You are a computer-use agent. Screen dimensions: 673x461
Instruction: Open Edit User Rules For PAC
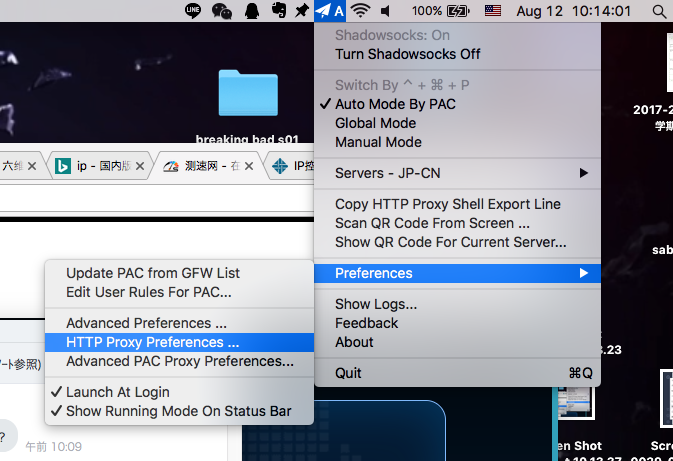coord(179,292)
